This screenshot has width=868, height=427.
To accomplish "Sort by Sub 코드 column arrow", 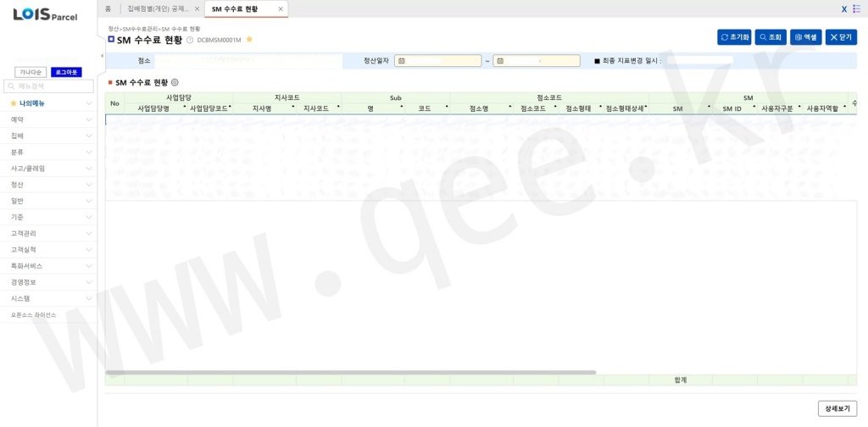I will tap(447, 106).
